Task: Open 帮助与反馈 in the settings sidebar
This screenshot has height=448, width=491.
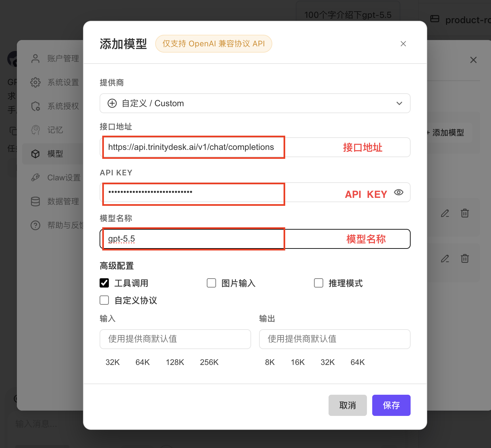Action: (x=53, y=225)
